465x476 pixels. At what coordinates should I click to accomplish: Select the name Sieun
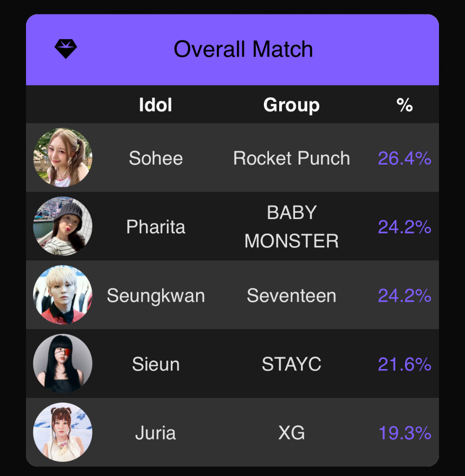pyautogui.click(x=156, y=364)
